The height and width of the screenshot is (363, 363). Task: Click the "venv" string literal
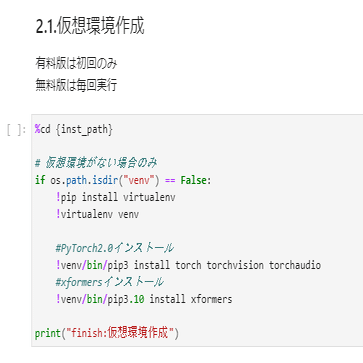tap(139, 180)
